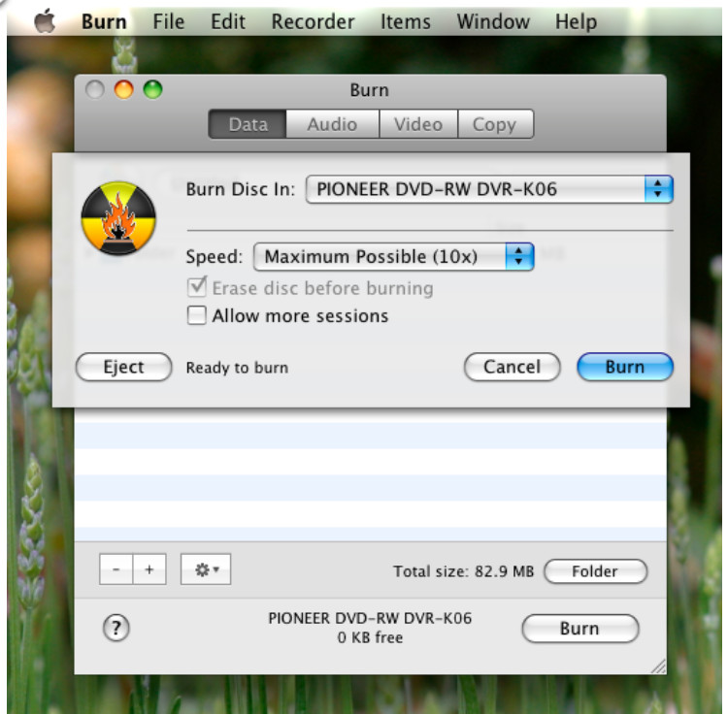The image size is (728, 714).
Task: Click the Burn flame disc icon
Action: [x=118, y=218]
